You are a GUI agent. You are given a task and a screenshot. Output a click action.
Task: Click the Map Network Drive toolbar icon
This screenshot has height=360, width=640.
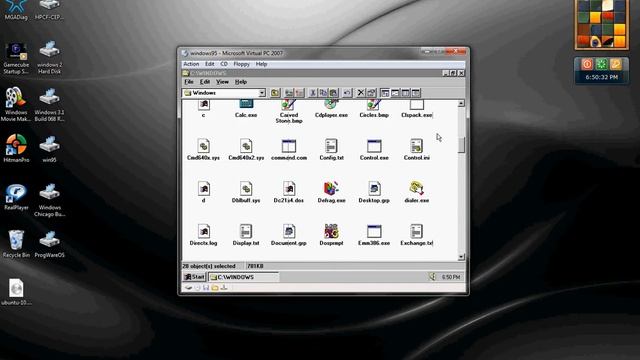(x=289, y=93)
